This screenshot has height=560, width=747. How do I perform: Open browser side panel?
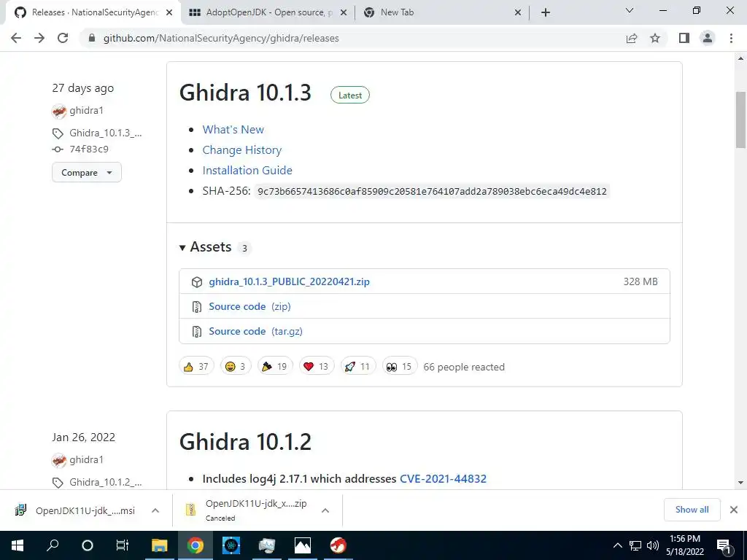(x=684, y=38)
